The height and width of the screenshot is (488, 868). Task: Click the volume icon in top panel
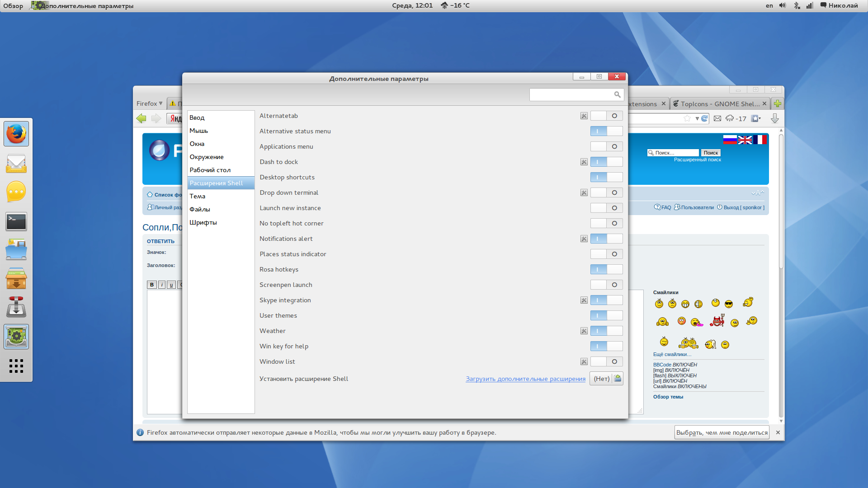783,5
